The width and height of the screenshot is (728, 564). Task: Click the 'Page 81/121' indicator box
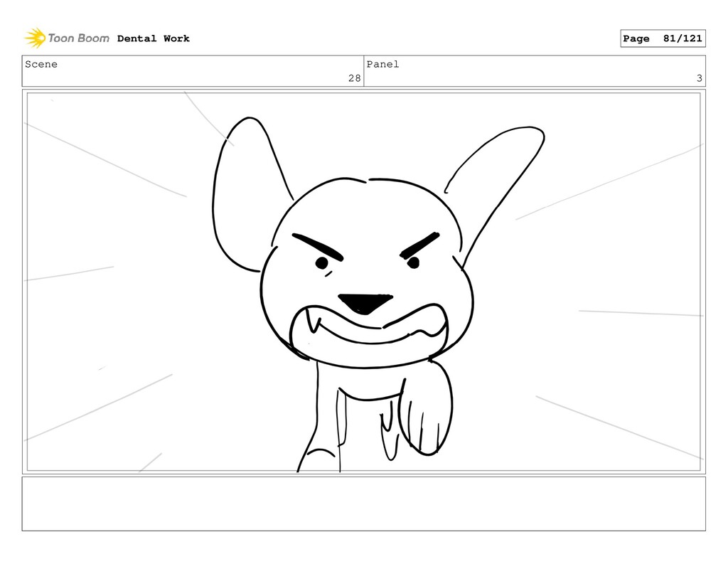click(663, 38)
